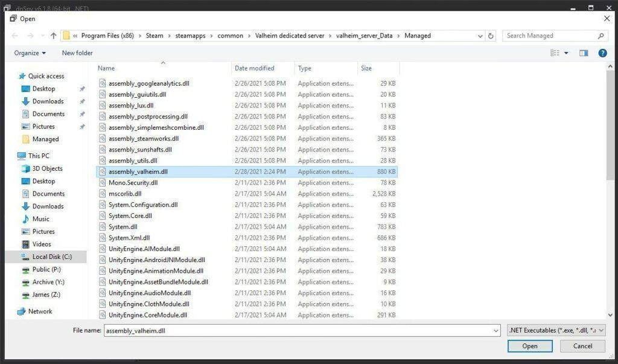Viewport: 618px width, 364px height.
Task: Click the File name text field
Action: 298,330
